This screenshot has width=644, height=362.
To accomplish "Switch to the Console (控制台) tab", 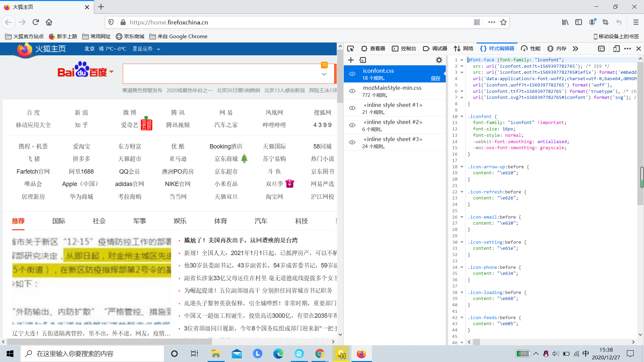I will tap(404, 49).
